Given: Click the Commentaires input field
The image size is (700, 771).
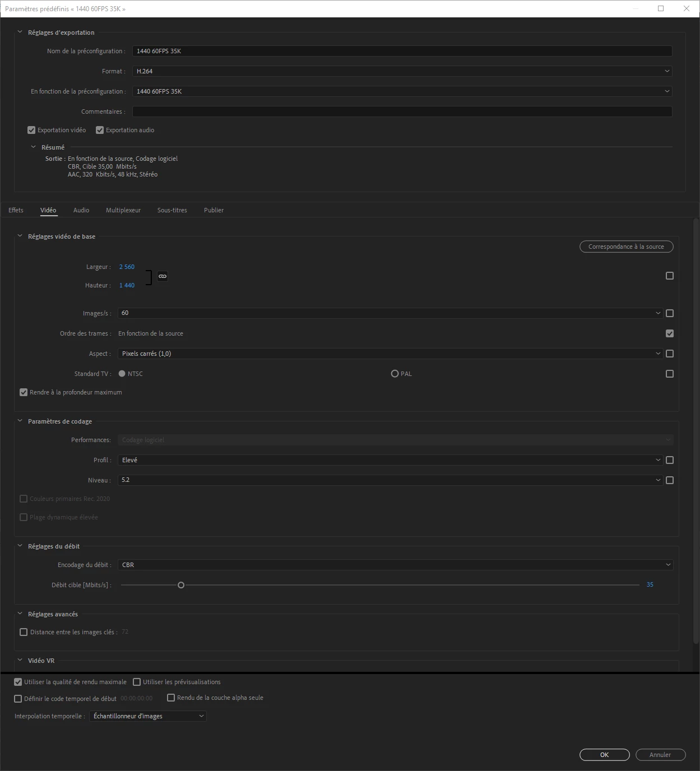Looking at the screenshot, I should (x=402, y=112).
